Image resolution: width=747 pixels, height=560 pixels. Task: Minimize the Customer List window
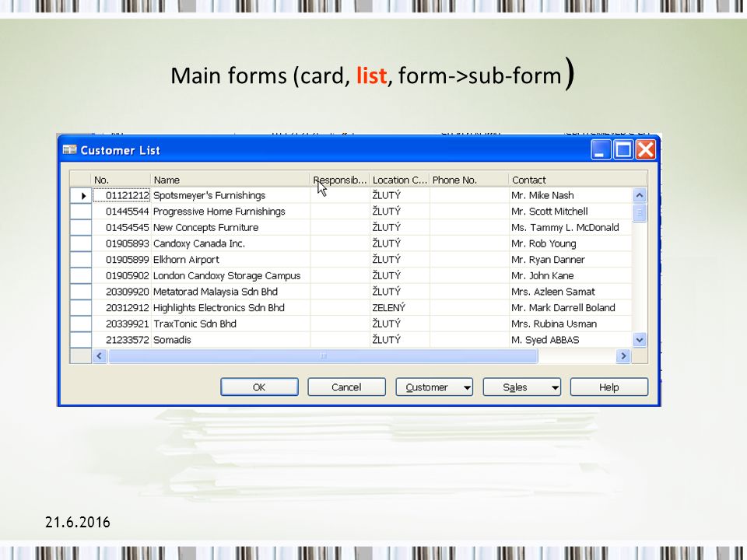click(x=601, y=149)
